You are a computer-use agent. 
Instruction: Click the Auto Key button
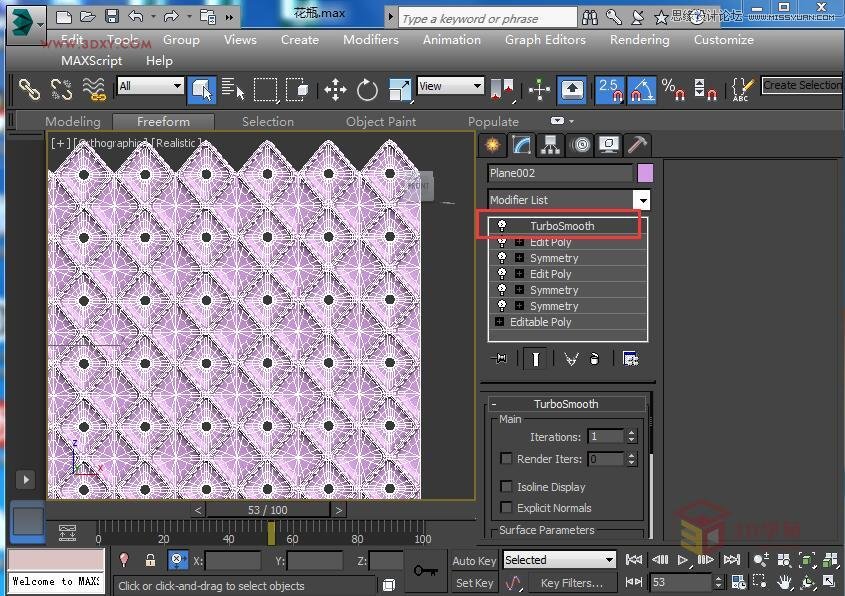coord(473,561)
